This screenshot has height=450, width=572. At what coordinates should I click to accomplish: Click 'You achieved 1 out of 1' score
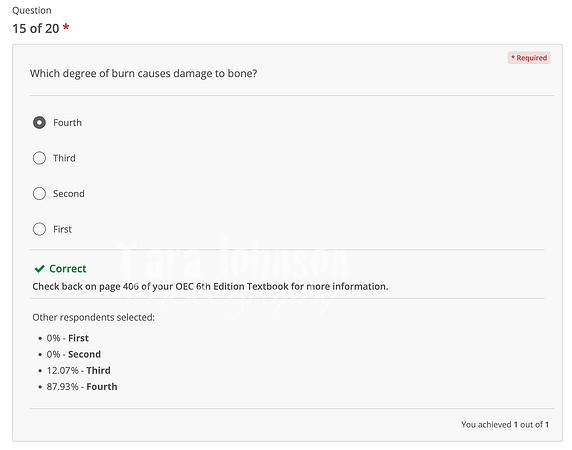pos(505,424)
